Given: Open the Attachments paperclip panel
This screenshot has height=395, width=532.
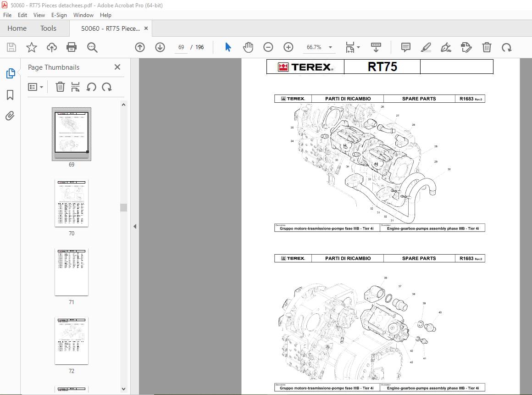Looking at the screenshot, I should (x=10, y=116).
